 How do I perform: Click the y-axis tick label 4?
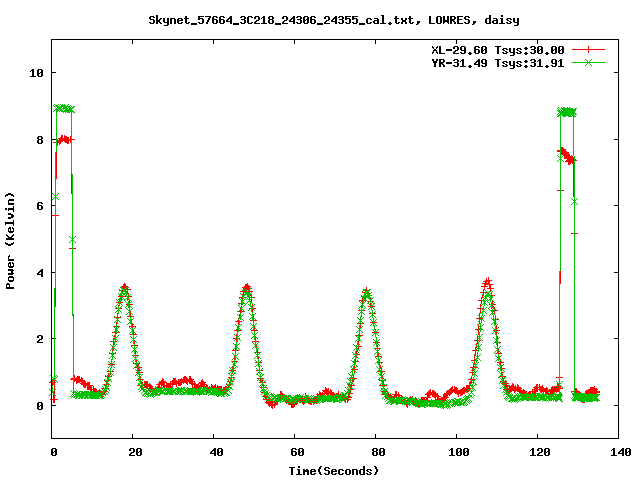point(40,273)
